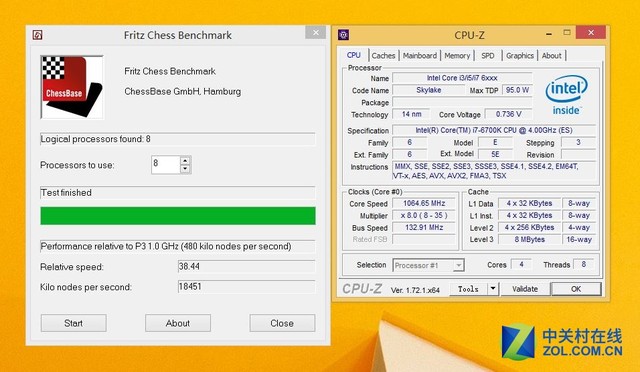Screen dimensions: 640x372
Task: Click the 'Performance relative to P3 1.0 GHz' text
Action: pyautogui.click(x=166, y=247)
